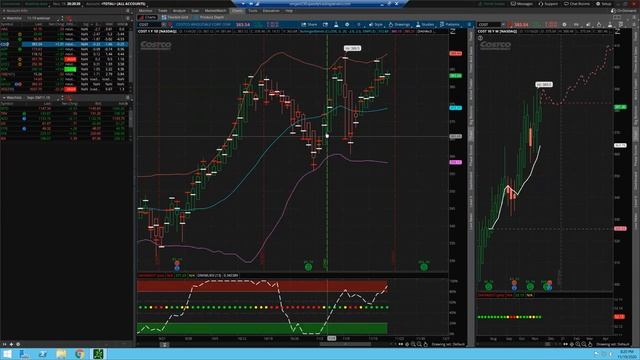Open settings gear on right chart toolbar

(x=564, y=24)
